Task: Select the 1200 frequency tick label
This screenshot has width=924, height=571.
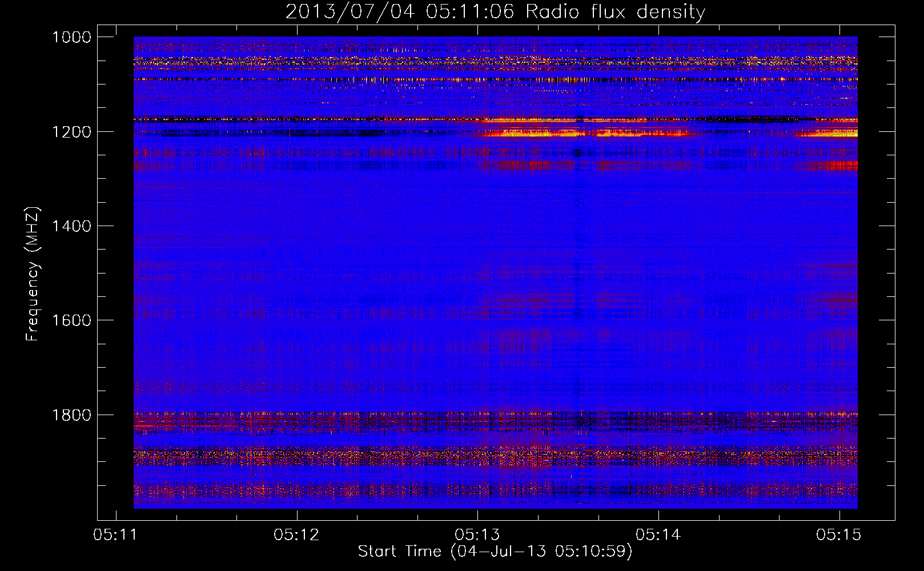Action: (71, 132)
